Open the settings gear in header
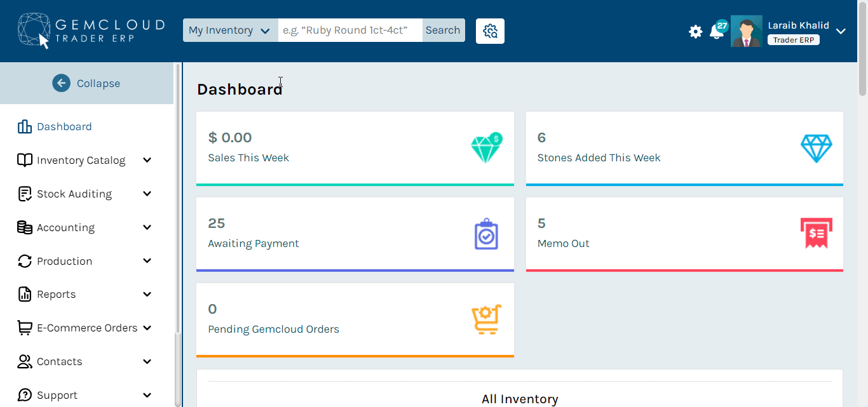The image size is (868, 407). [x=695, y=31]
